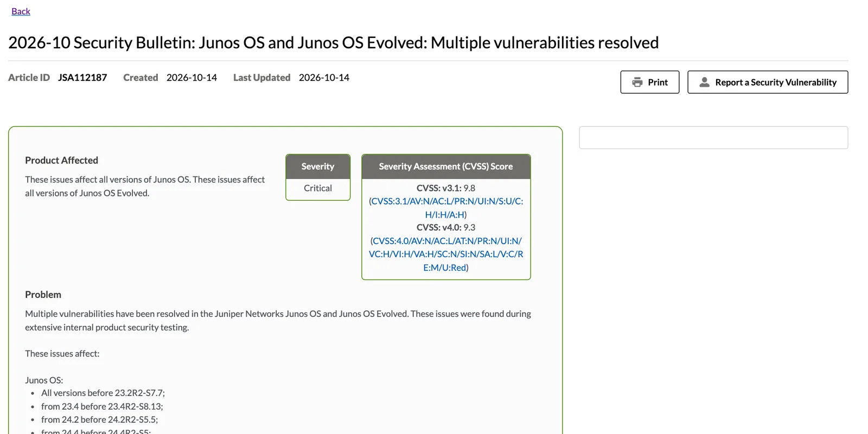The image size is (868, 434).
Task: Go Back to previous page
Action: 21,11
